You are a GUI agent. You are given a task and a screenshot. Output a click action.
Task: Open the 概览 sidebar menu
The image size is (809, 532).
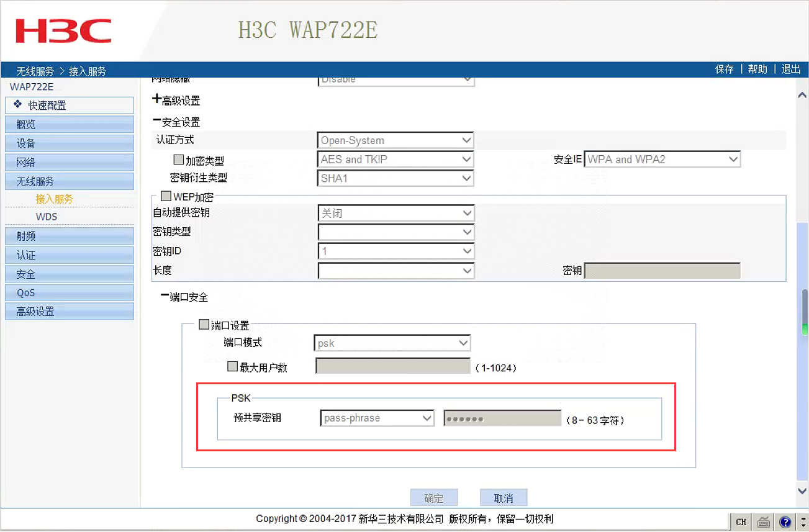coord(70,124)
